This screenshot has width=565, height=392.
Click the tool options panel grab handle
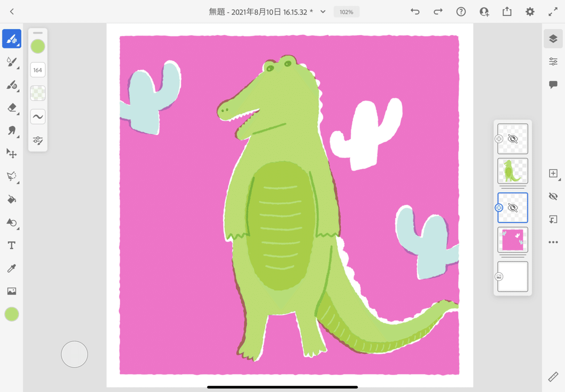tap(38, 33)
